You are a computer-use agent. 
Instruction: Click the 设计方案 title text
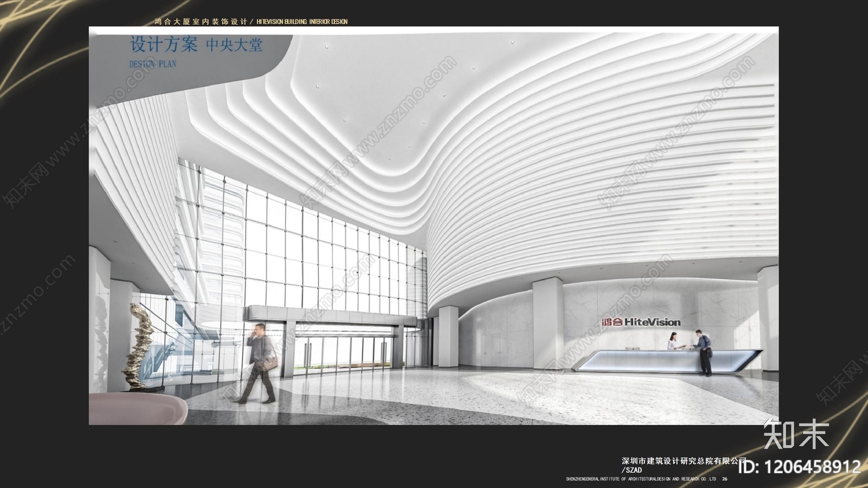[x=163, y=44]
